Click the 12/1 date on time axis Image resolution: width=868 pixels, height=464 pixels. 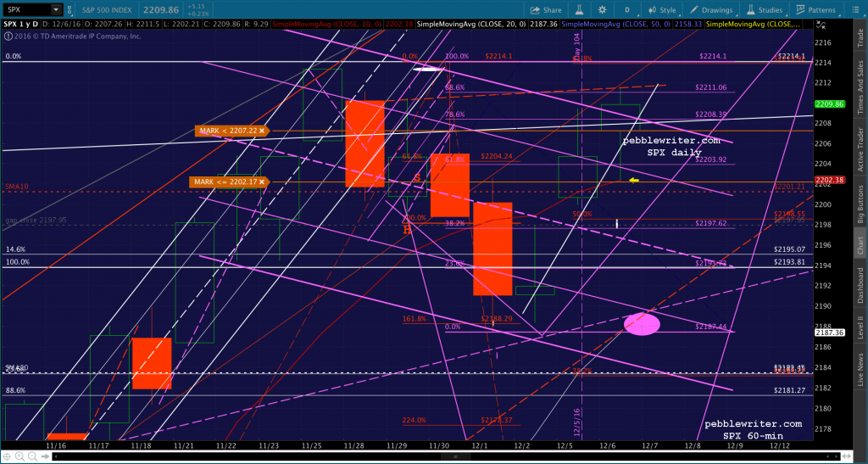pos(481,445)
